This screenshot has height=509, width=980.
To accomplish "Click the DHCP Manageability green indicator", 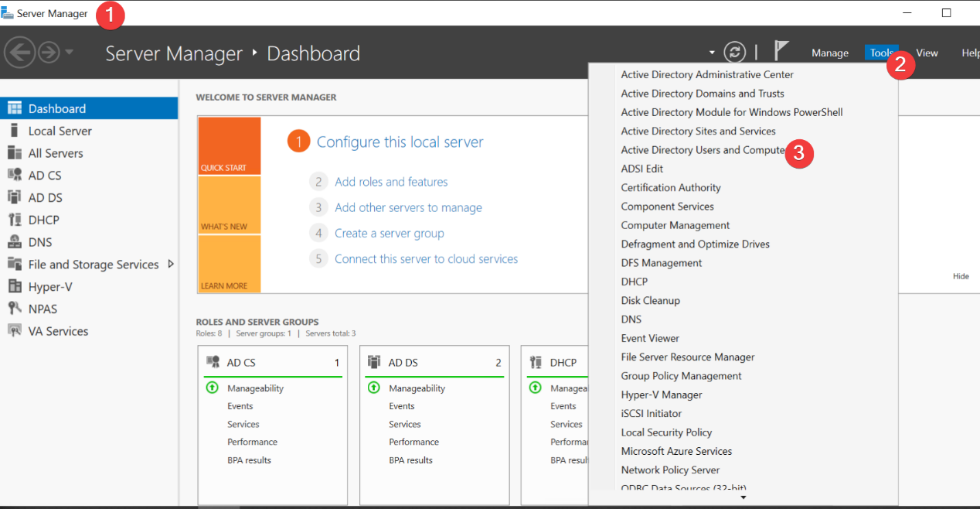I will tap(535, 388).
